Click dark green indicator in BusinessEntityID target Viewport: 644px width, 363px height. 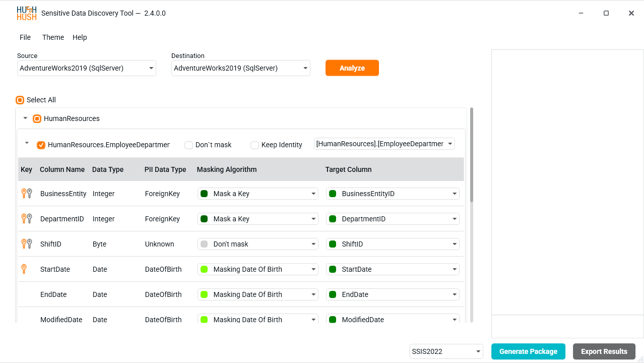[333, 194]
